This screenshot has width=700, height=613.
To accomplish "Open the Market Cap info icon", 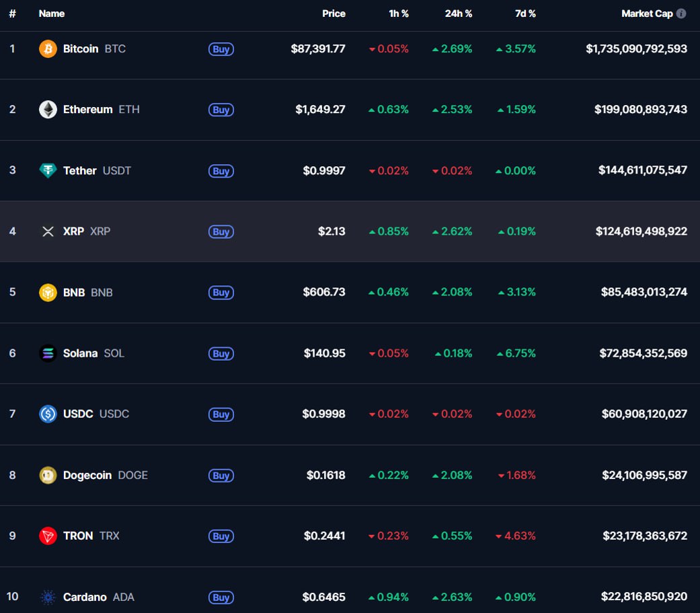I will (x=681, y=13).
